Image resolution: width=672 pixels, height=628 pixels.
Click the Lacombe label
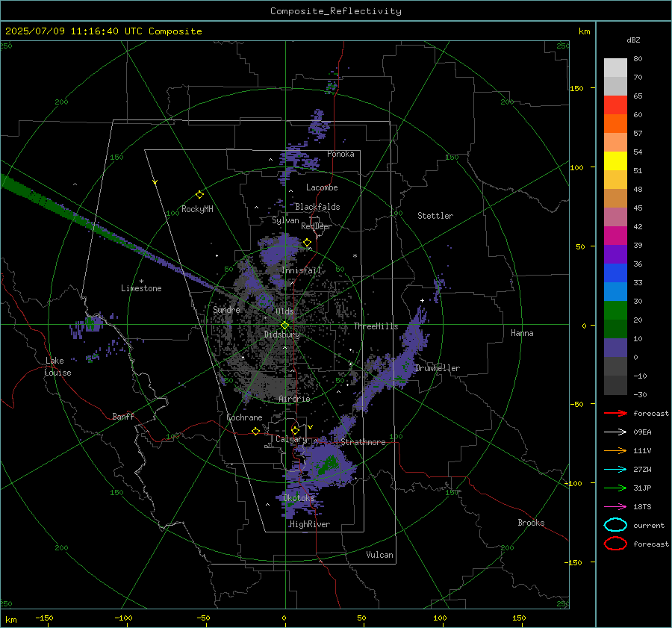pyautogui.click(x=322, y=187)
